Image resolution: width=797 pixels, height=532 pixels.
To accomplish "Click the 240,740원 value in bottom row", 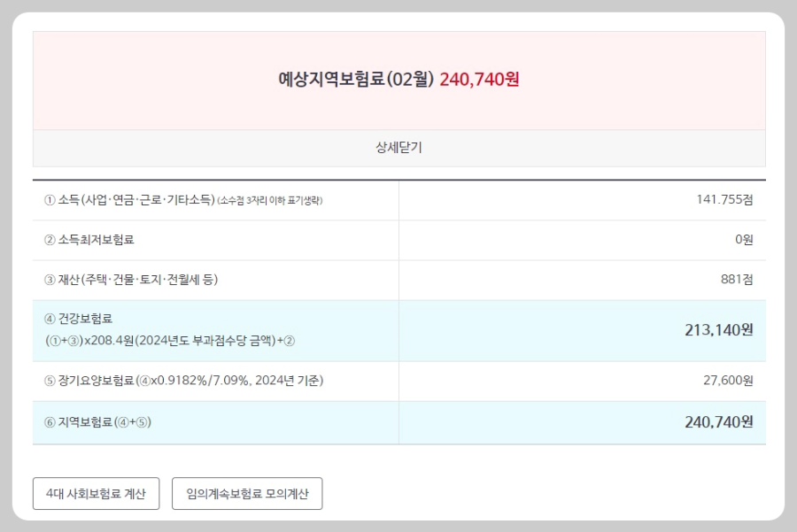I will point(719,422).
